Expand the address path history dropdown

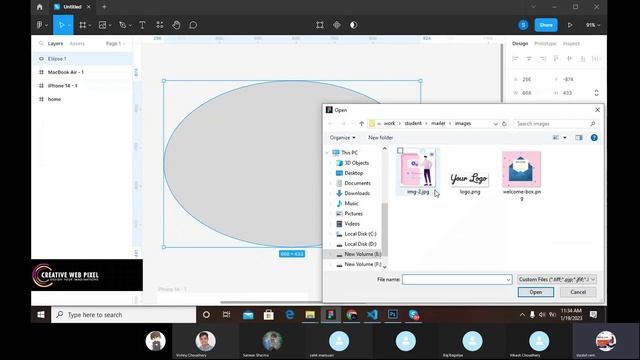[x=496, y=123]
